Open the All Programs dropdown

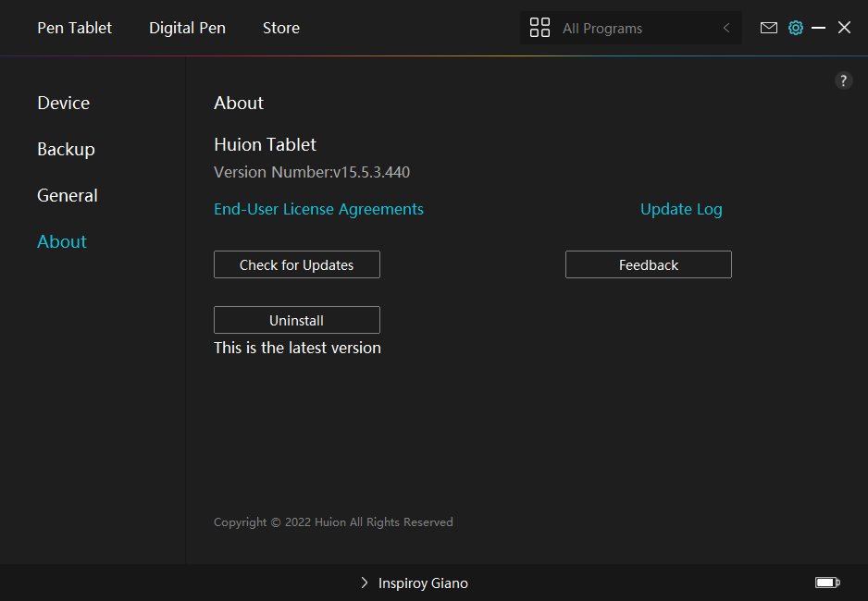click(x=629, y=28)
